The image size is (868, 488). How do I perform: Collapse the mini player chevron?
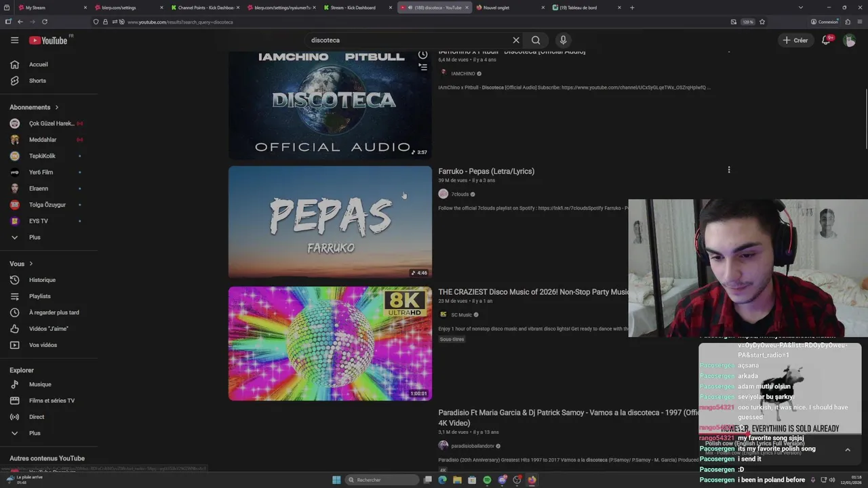pos(848,449)
